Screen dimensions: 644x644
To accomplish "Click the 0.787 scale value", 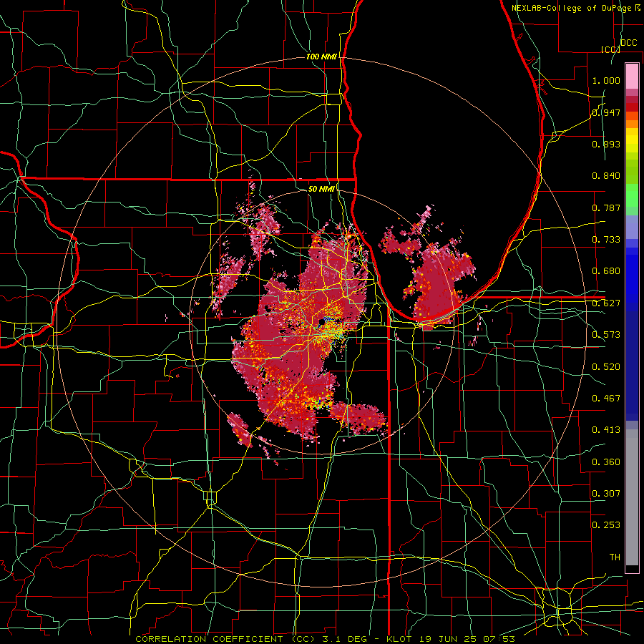I will tap(606, 208).
